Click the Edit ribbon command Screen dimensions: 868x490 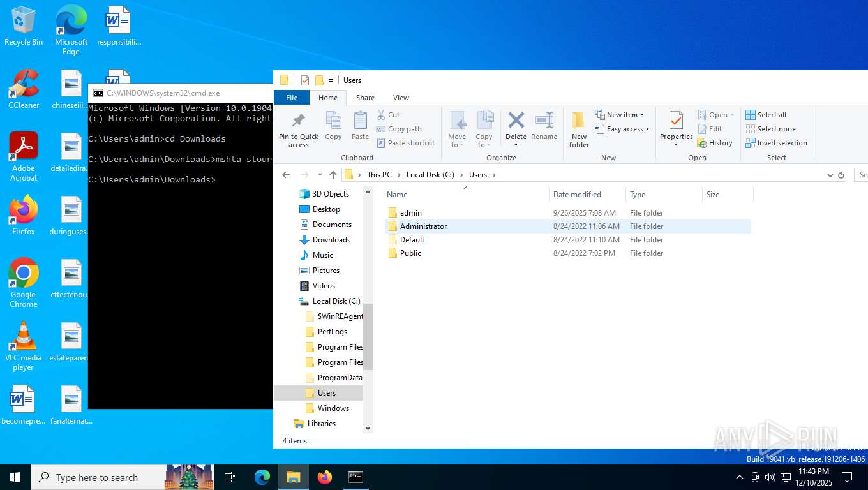(x=710, y=129)
